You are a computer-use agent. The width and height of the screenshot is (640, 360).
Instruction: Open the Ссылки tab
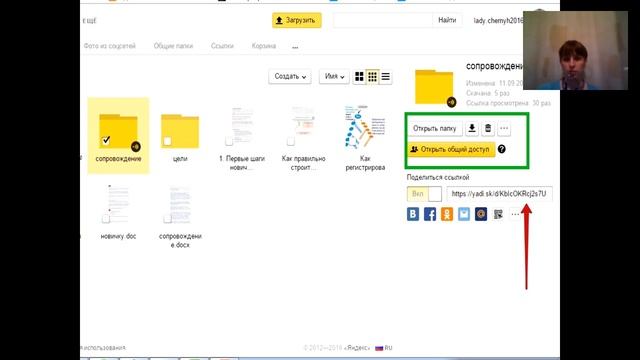pyautogui.click(x=222, y=46)
